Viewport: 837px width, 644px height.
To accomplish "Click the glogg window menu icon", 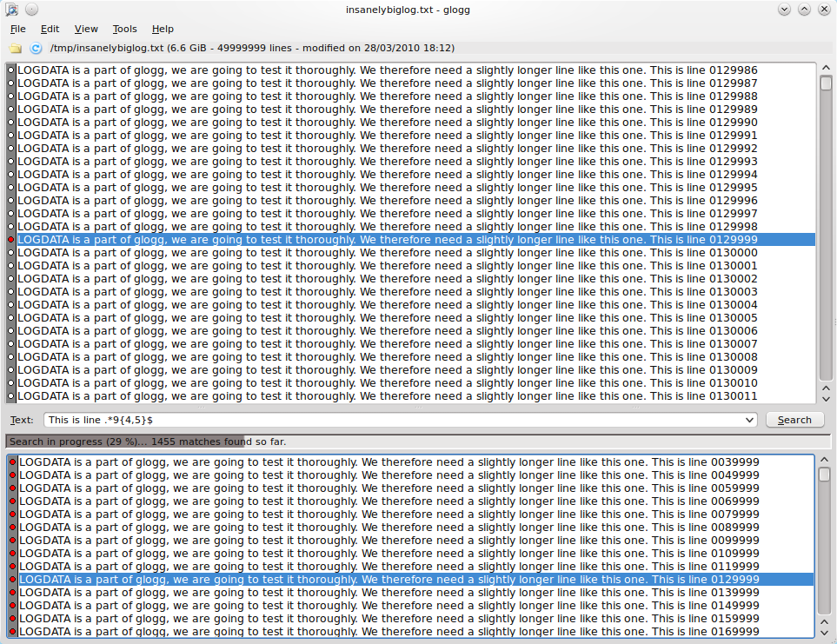I will tap(11, 10).
